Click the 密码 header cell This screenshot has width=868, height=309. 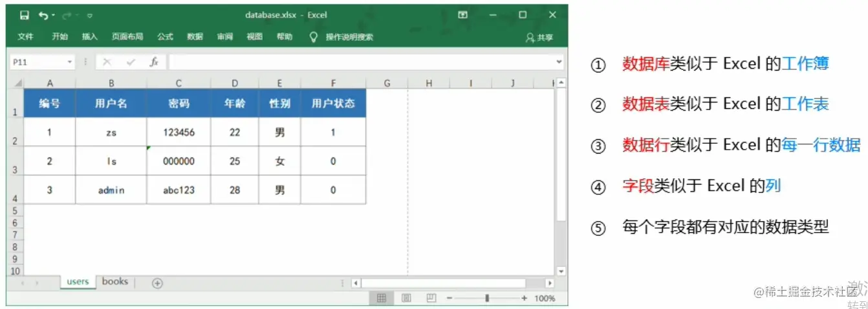click(x=179, y=103)
